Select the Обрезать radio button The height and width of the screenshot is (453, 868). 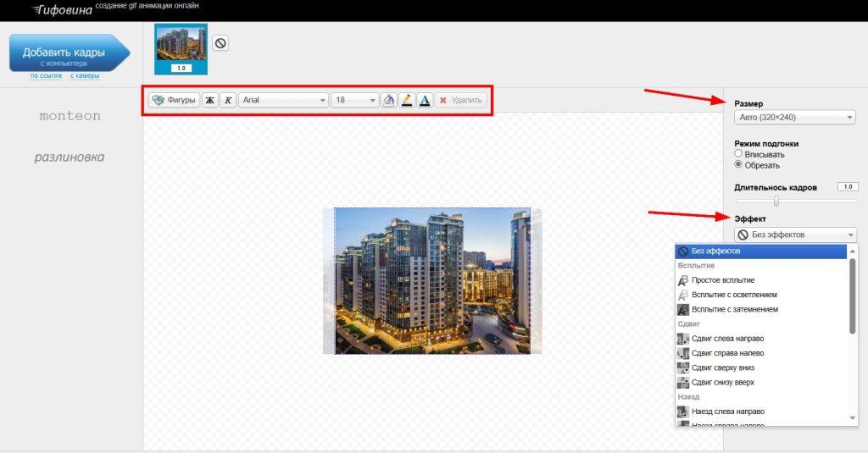(738, 165)
